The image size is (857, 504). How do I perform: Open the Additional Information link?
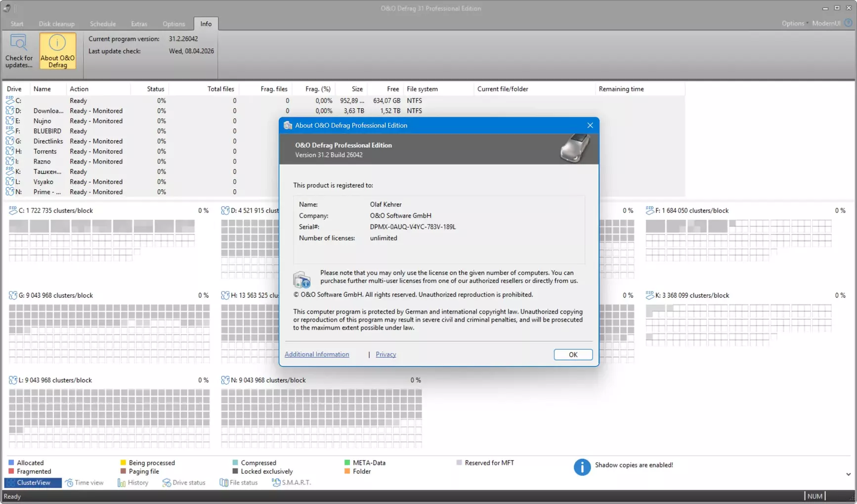click(x=316, y=354)
